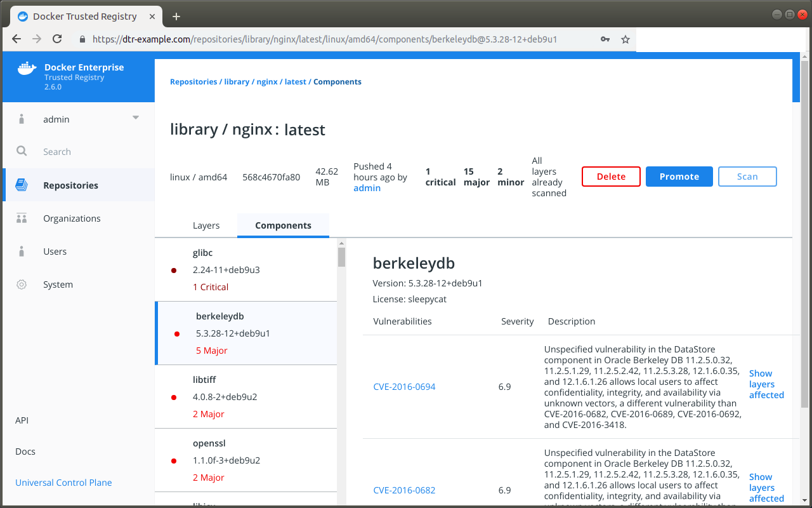This screenshot has width=812, height=508.
Task: Switch to the Layers tab
Action: click(x=206, y=225)
